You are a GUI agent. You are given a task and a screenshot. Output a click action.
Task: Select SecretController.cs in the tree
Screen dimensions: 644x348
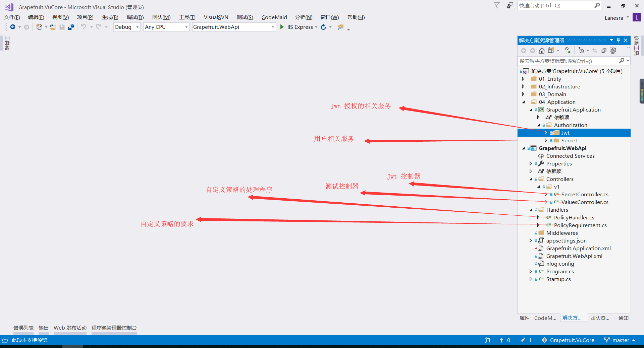(585, 194)
